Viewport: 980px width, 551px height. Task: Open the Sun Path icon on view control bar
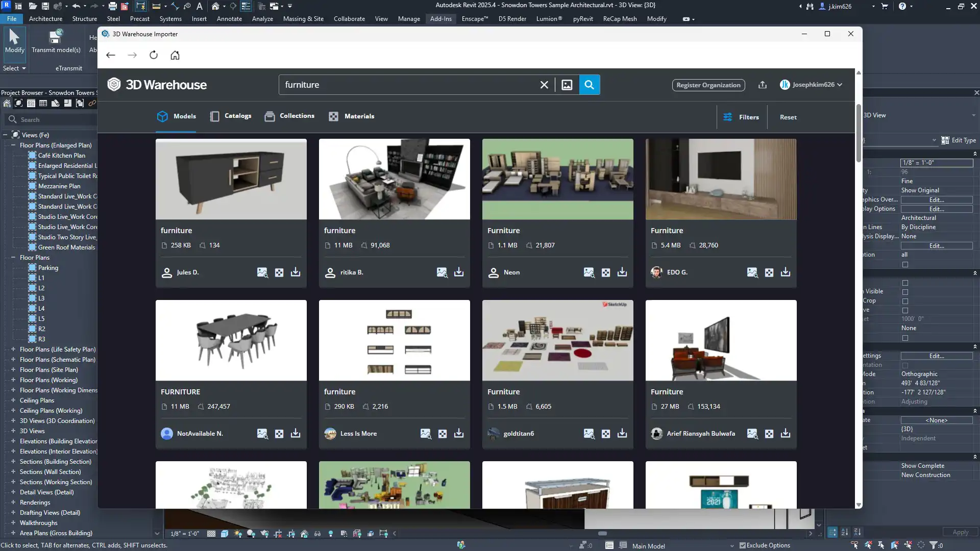coord(237,533)
